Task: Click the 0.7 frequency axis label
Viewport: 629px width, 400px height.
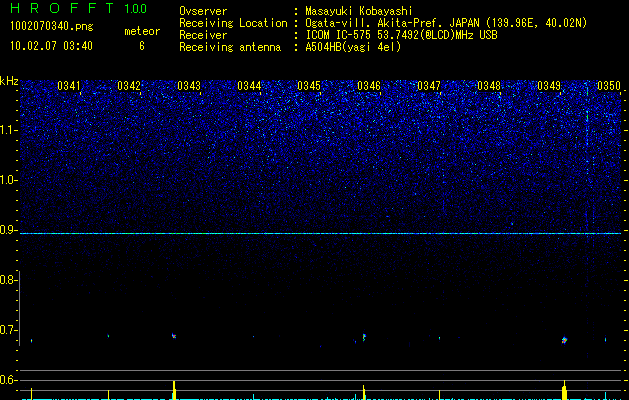Action: coord(7,330)
